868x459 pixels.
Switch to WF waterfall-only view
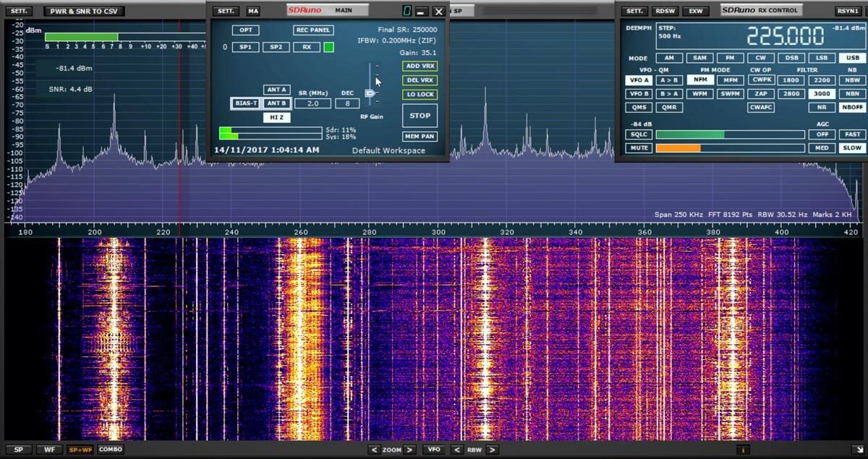tap(48, 449)
